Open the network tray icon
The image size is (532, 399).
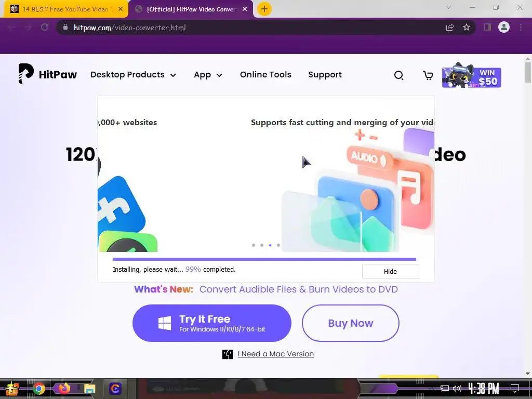[x=445, y=389]
